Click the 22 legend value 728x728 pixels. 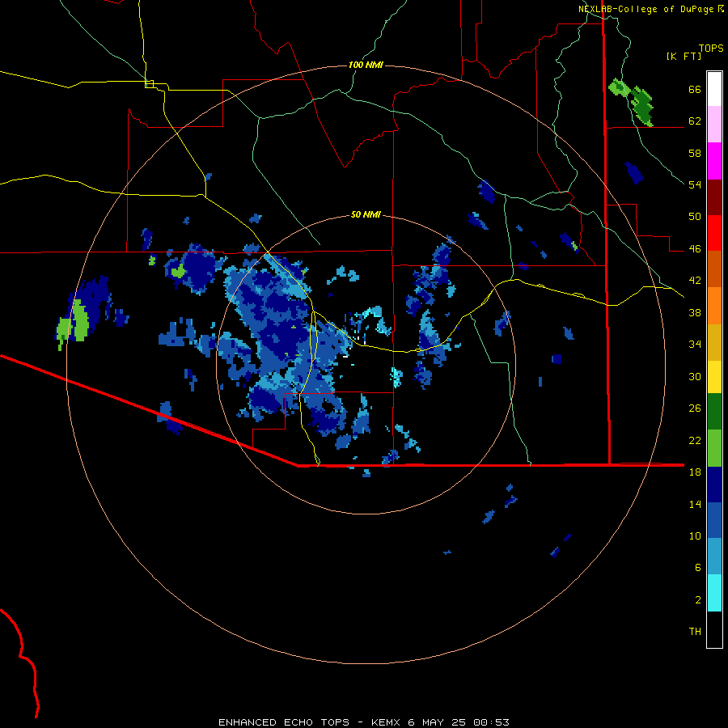695,440
